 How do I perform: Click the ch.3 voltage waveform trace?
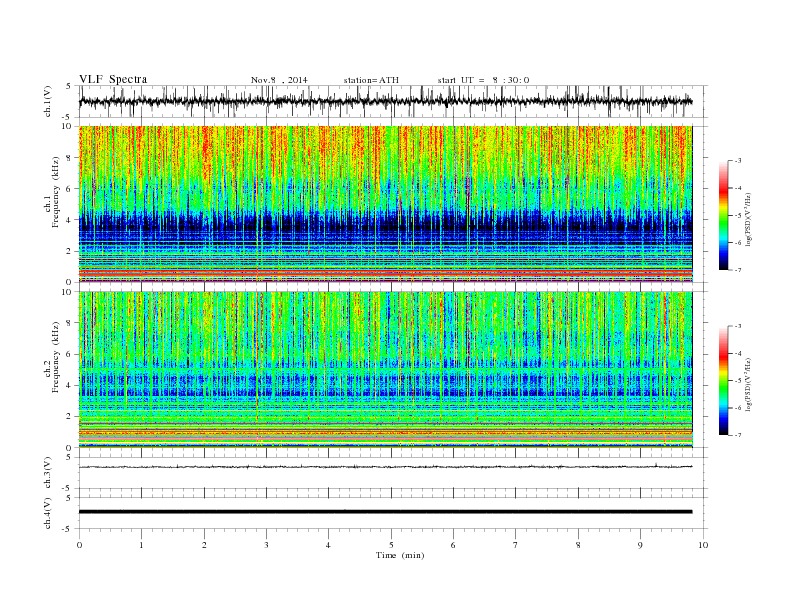pos(386,467)
